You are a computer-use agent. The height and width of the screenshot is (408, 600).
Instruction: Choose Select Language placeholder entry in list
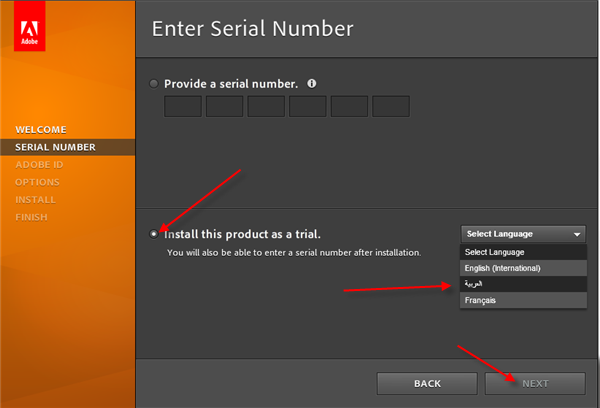coord(523,252)
